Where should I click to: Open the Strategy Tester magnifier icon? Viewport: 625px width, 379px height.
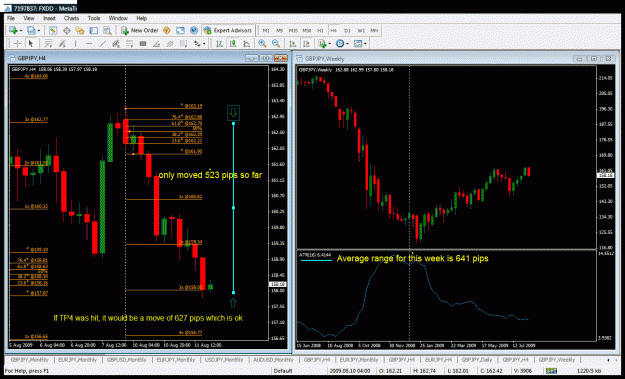click(x=107, y=30)
